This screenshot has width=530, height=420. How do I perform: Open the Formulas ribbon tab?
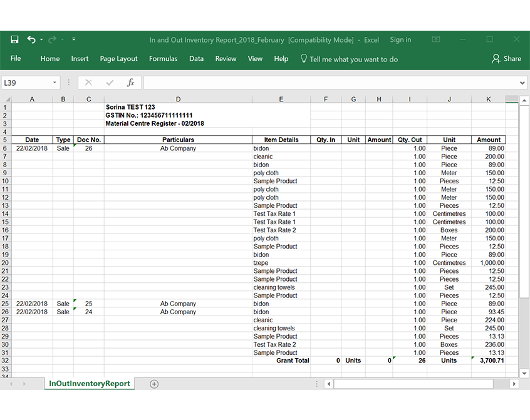163,59
